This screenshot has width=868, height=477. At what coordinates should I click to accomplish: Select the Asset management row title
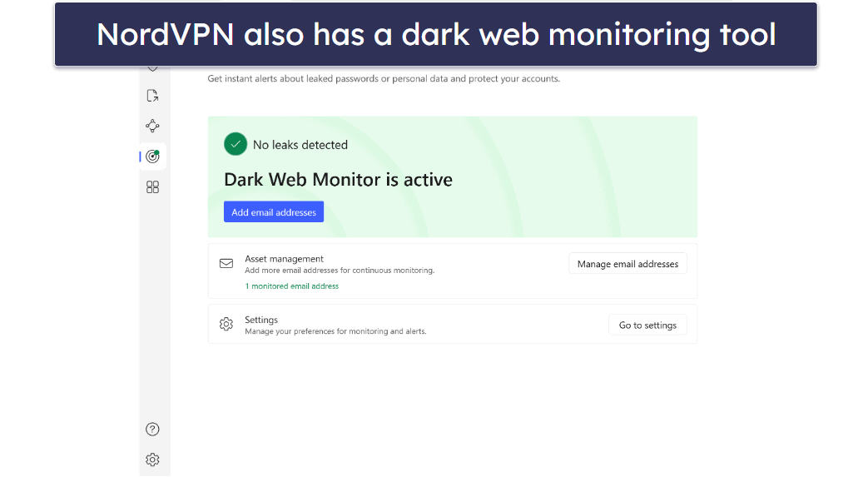click(284, 259)
